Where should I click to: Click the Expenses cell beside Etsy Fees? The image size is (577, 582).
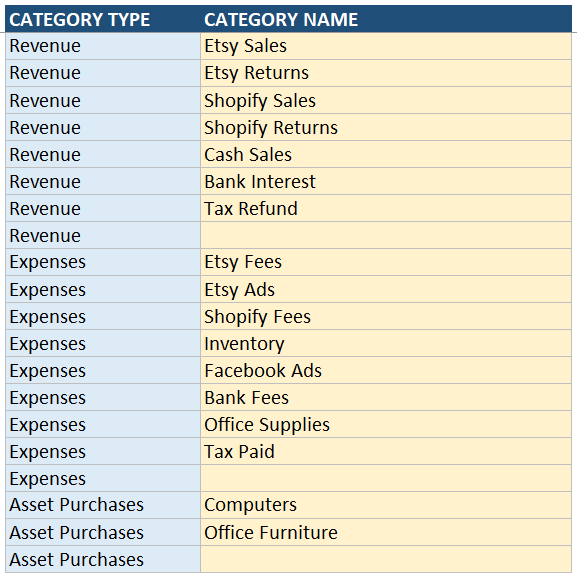pyautogui.click(x=103, y=262)
